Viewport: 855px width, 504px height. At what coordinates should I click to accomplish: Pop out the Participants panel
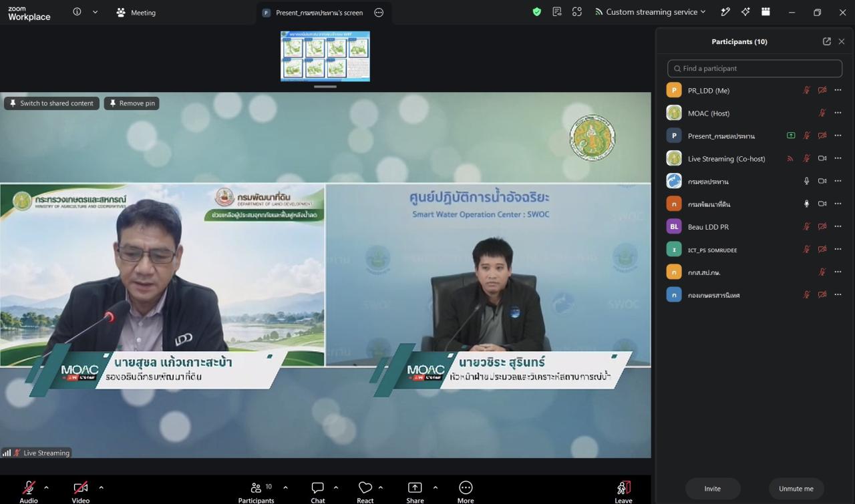[x=827, y=41]
